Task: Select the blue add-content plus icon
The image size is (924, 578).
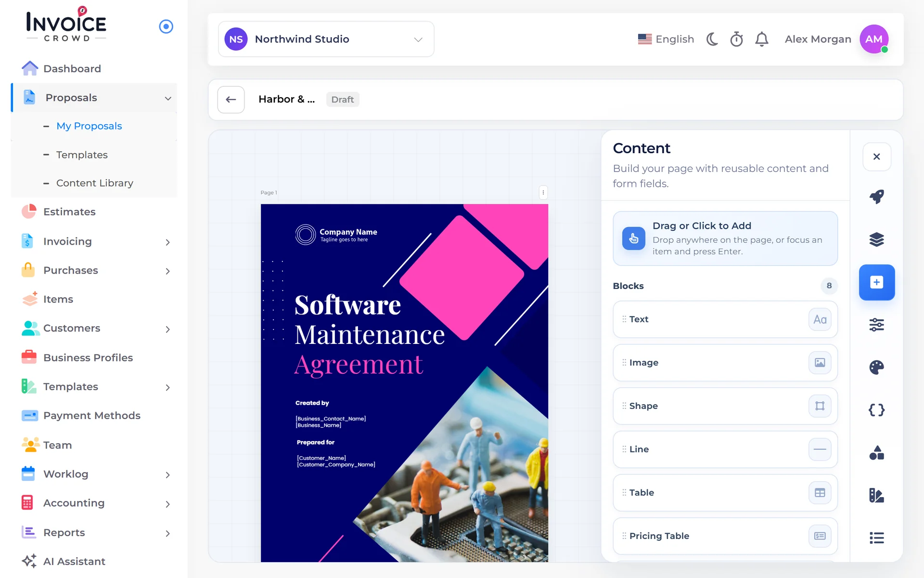Action: pyautogui.click(x=876, y=282)
